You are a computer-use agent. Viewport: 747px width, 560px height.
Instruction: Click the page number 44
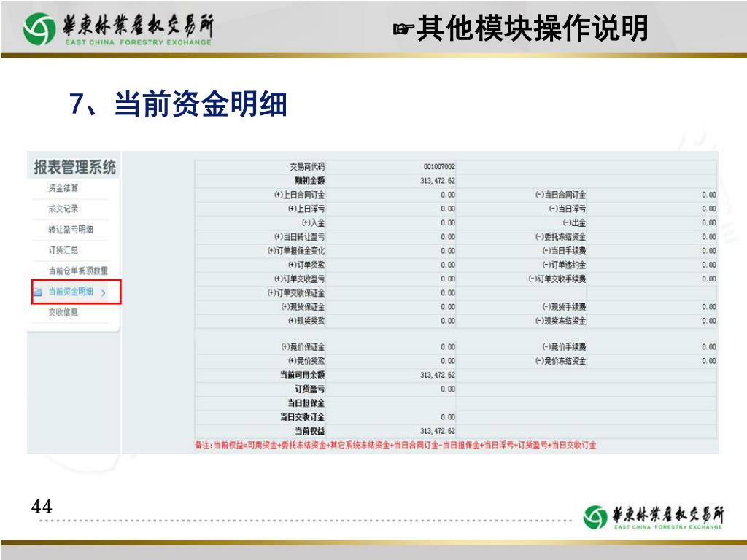coord(42,507)
